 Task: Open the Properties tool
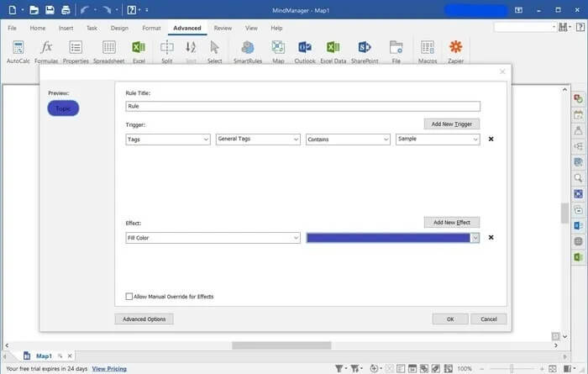[76, 52]
